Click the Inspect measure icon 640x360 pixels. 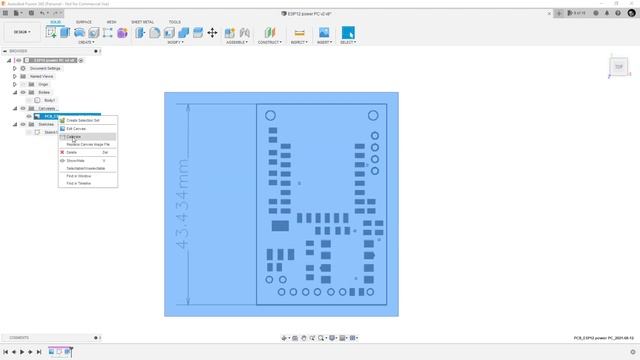[299, 33]
